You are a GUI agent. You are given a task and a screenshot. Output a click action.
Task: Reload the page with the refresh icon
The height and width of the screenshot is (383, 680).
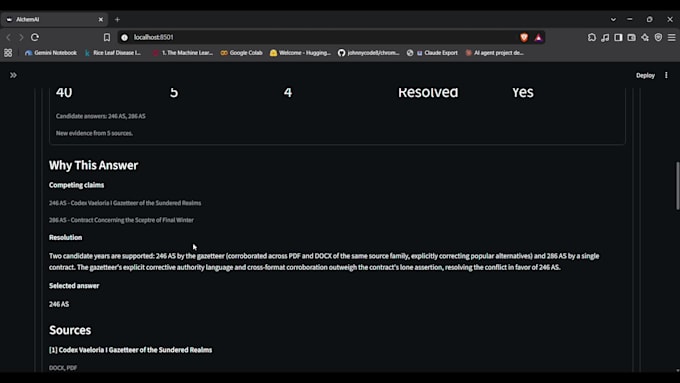(x=35, y=37)
